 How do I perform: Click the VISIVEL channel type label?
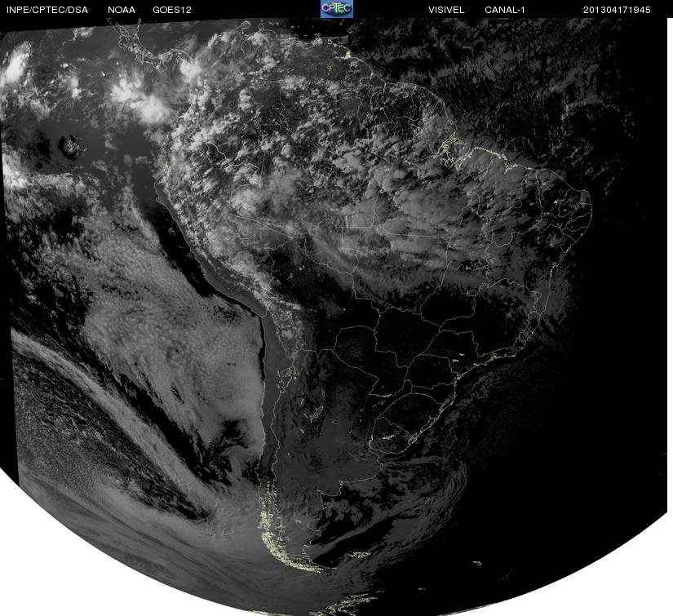[x=446, y=10]
